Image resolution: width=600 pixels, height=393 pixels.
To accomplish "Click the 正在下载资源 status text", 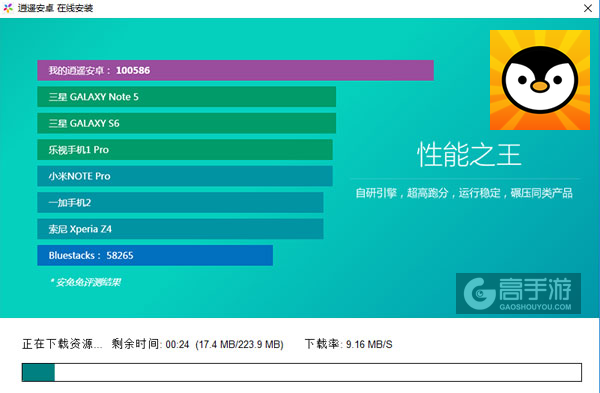I will pyautogui.click(x=62, y=344).
